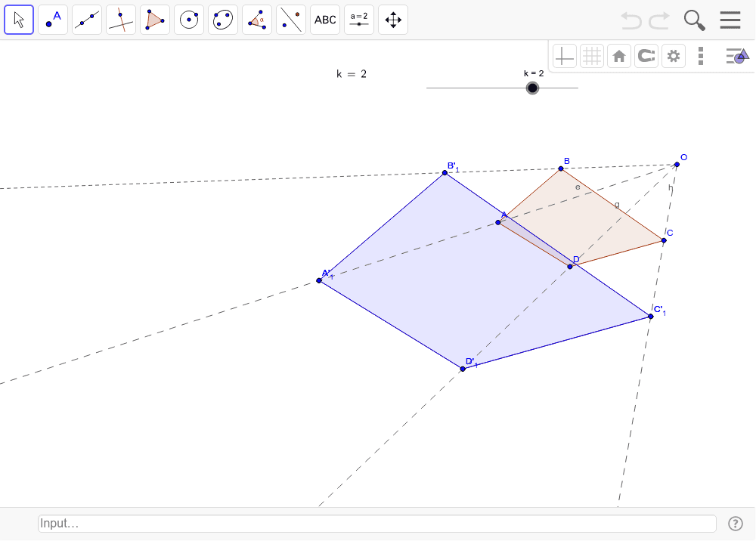The image size is (756, 541).
Task: Select point B of orange quadrilateral
Action: point(561,168)
